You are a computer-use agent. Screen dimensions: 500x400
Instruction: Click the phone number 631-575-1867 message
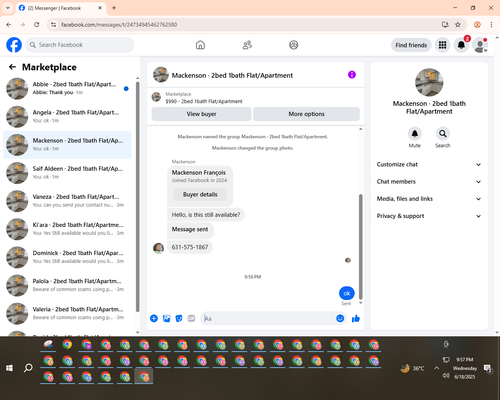click(190, 247)
